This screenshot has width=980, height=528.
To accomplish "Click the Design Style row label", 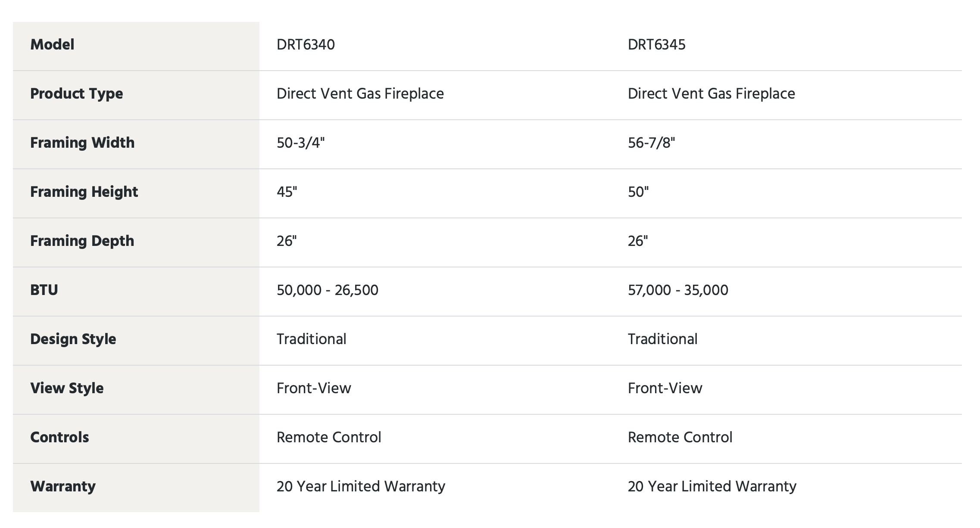I will [x=73, y=339].
